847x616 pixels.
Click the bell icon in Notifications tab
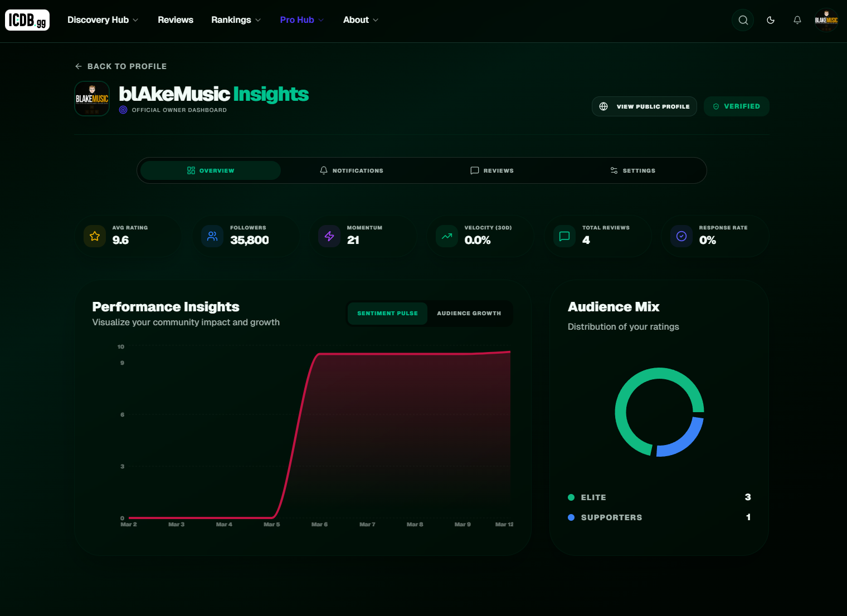tap(324, 170)
